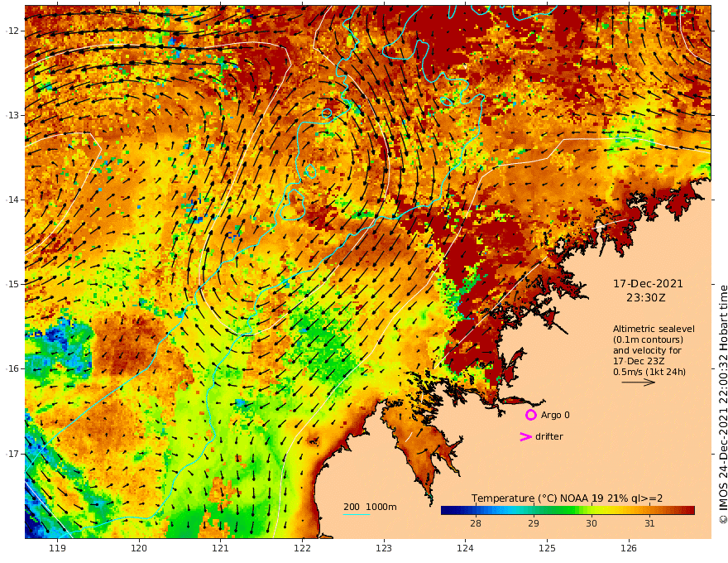Click the magenta drifter arrow symbol
This screenshot has width=728, height=563.
click(525, 436)
